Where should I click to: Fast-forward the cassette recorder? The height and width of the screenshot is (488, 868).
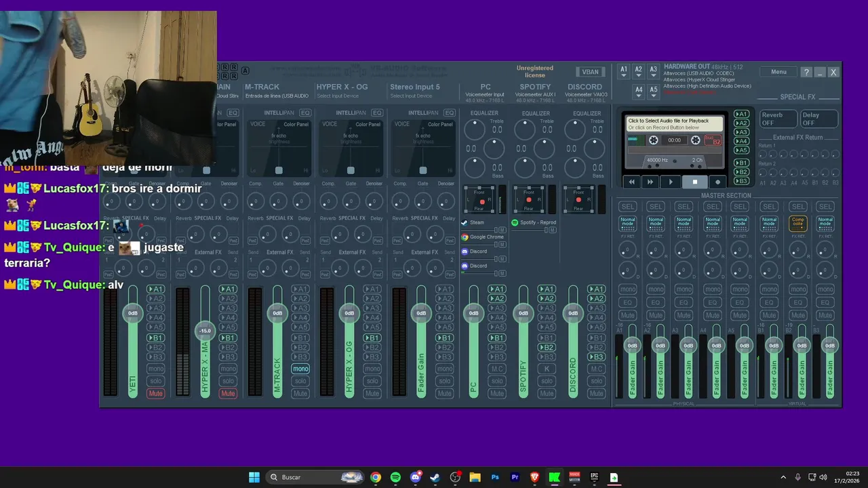(x=650, y=182)
